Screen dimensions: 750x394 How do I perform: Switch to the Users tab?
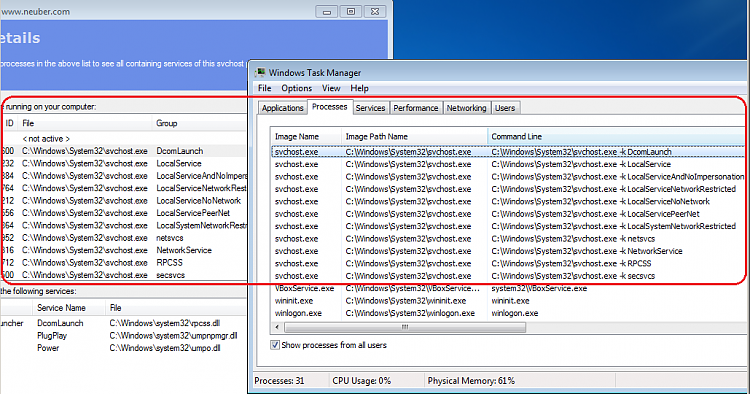[x=505, y=108]
